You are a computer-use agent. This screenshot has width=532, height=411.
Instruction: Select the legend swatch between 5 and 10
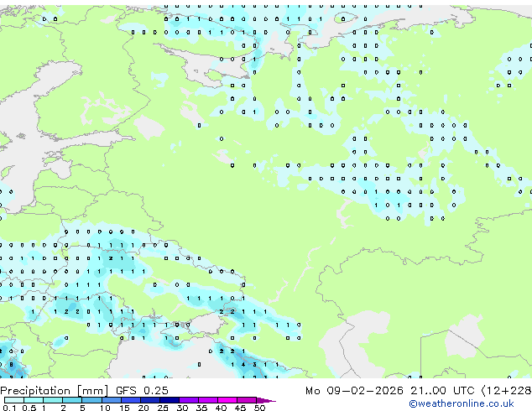[x=91, y=400]
